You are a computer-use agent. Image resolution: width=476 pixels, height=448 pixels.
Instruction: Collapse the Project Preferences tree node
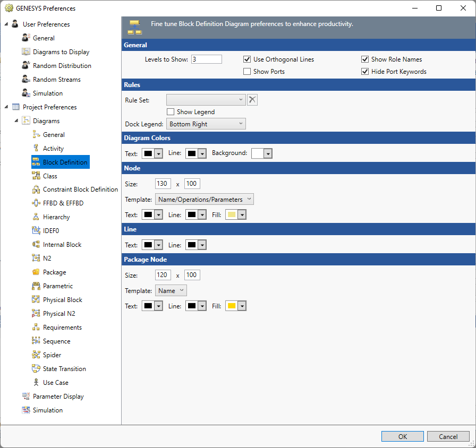tap(7, 107)
